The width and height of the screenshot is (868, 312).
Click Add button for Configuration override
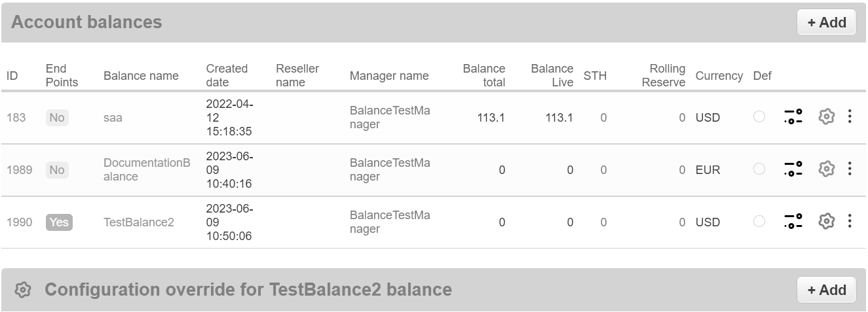pos(826,290)
